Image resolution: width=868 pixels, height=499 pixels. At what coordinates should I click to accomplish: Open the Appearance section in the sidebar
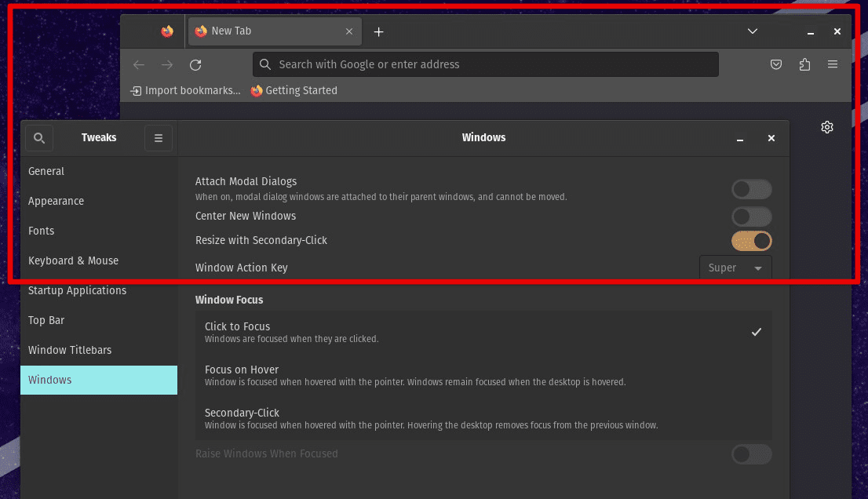(56, 201)
